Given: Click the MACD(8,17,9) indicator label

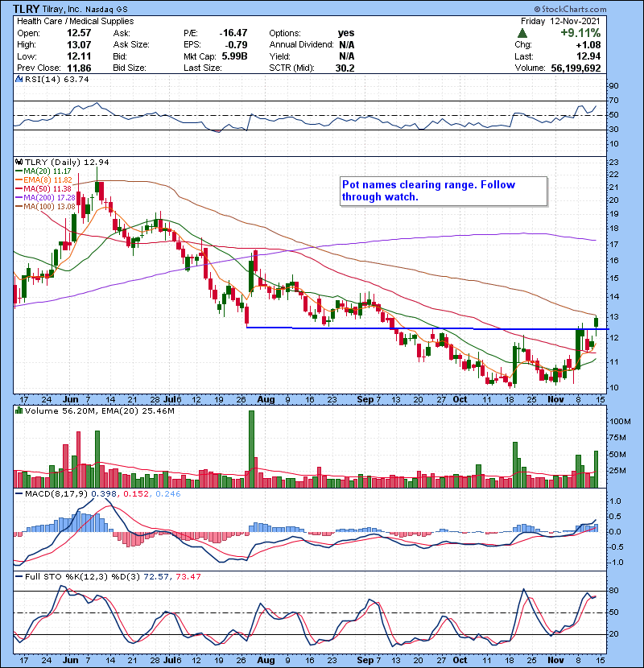Looking at the screenshot, I should click(x=56, y=494).
